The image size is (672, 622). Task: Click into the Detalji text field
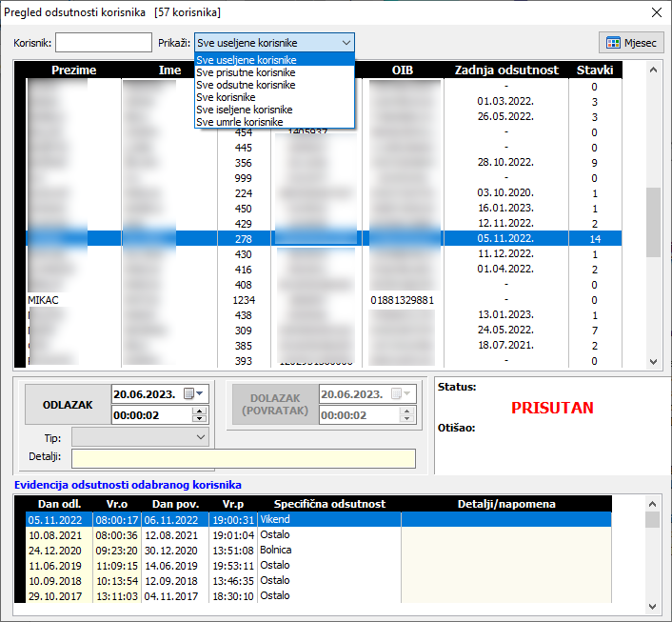click(x=244, y=458)
